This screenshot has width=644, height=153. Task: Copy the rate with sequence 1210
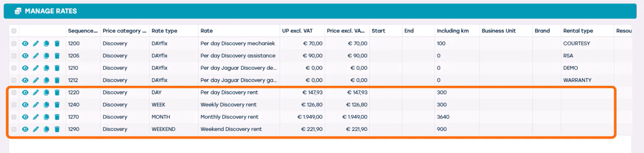[46, 68]
